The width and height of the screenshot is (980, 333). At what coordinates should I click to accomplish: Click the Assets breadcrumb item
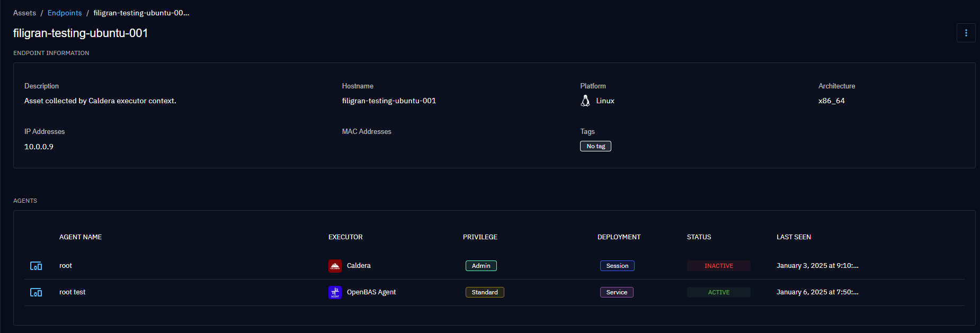pyautogui.click(x=24, y=13)
